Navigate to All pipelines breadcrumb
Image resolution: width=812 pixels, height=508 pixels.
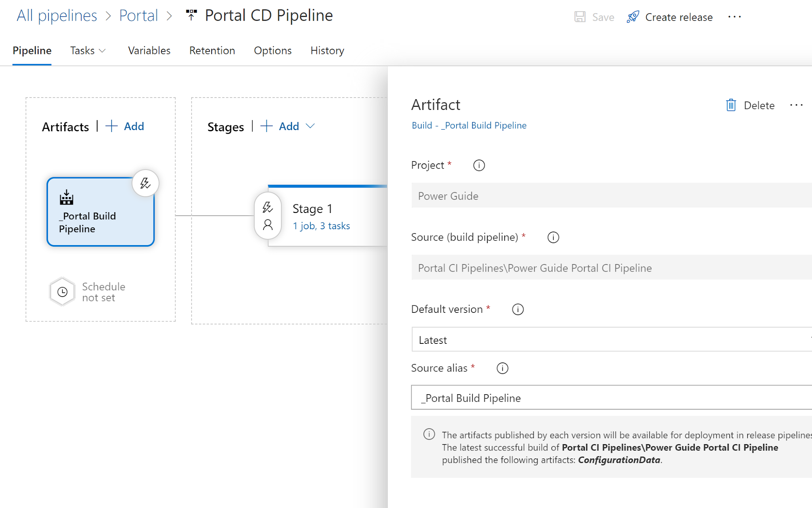(57, 16)
